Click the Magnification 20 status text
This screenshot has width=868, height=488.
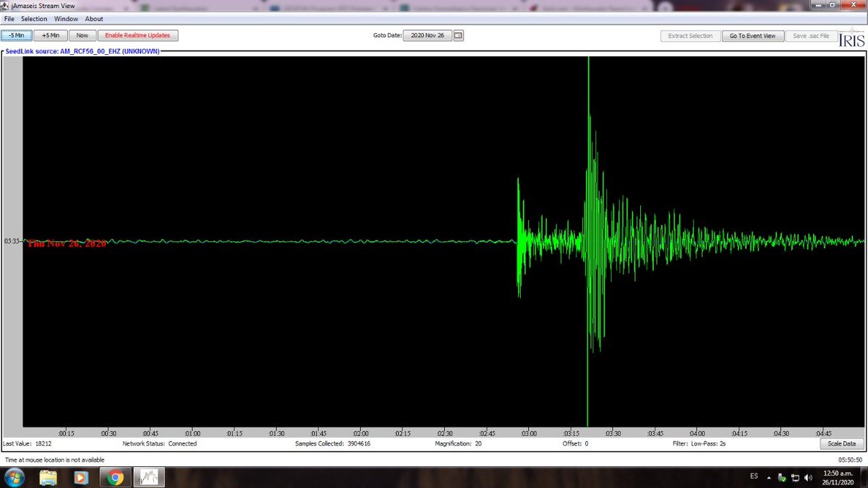click(459, 444)
